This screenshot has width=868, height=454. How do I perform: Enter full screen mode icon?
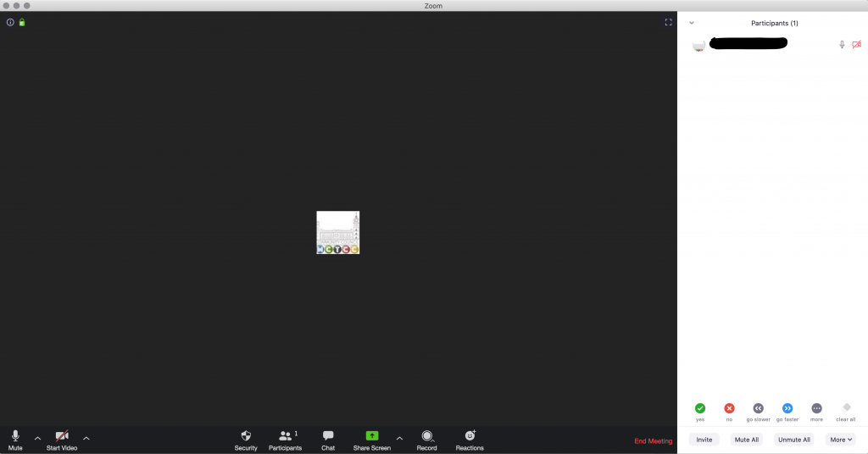point(668,22)
